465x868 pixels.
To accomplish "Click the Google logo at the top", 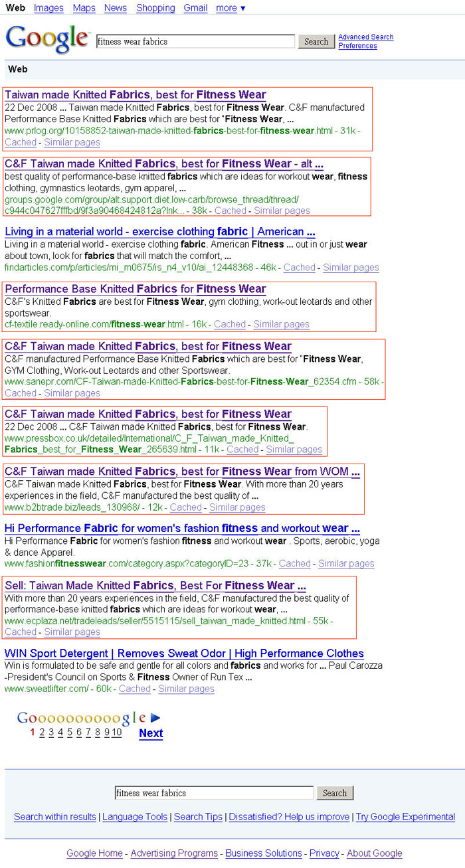I will pos(47,39).
